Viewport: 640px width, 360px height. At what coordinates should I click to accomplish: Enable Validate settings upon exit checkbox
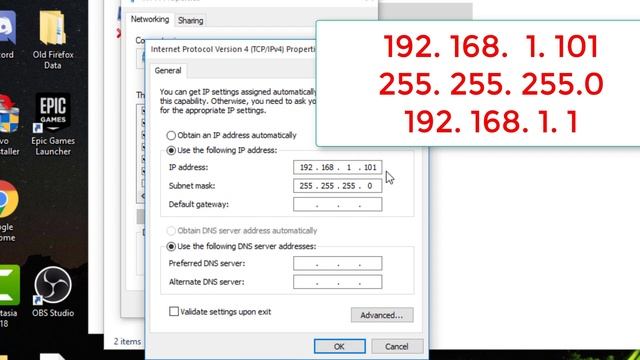pyautogui.click(x=174, y=312)
